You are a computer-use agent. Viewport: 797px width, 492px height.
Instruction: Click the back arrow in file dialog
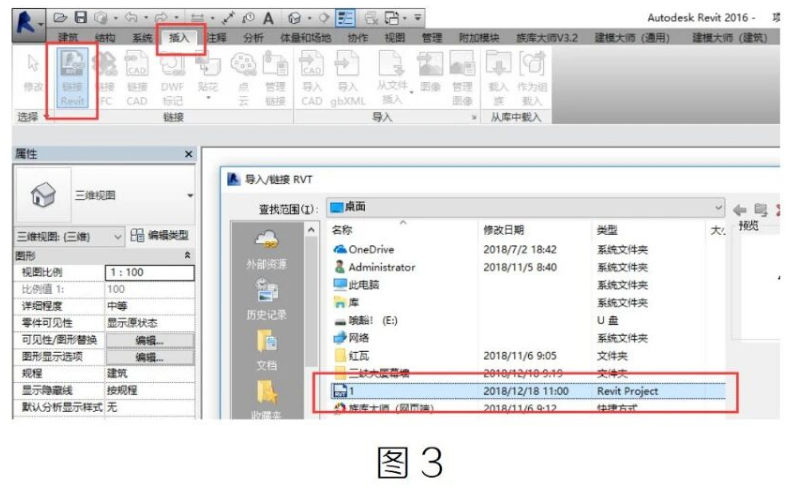coord(740,209)
